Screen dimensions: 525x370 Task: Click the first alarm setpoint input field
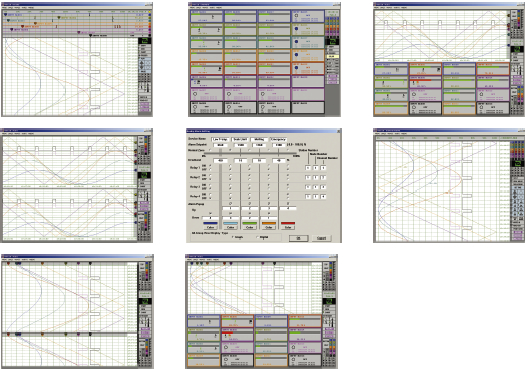tap(221, 145)
